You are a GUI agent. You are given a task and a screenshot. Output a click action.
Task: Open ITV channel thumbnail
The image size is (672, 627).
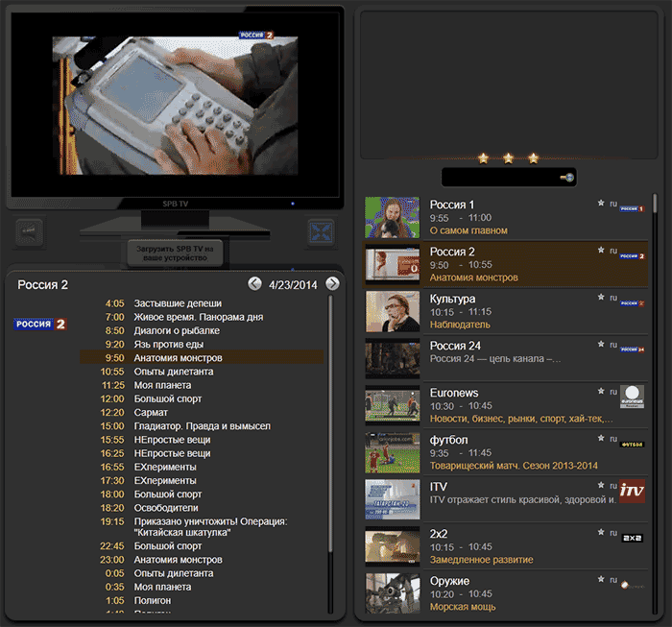click(392, 499)
